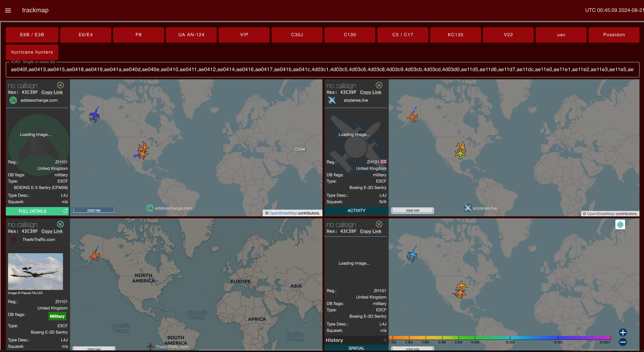Screen dimensions: 644x352
Task: Click the 2000 NM scale on adsbexchange map
Action: click(x=94, y=210)
